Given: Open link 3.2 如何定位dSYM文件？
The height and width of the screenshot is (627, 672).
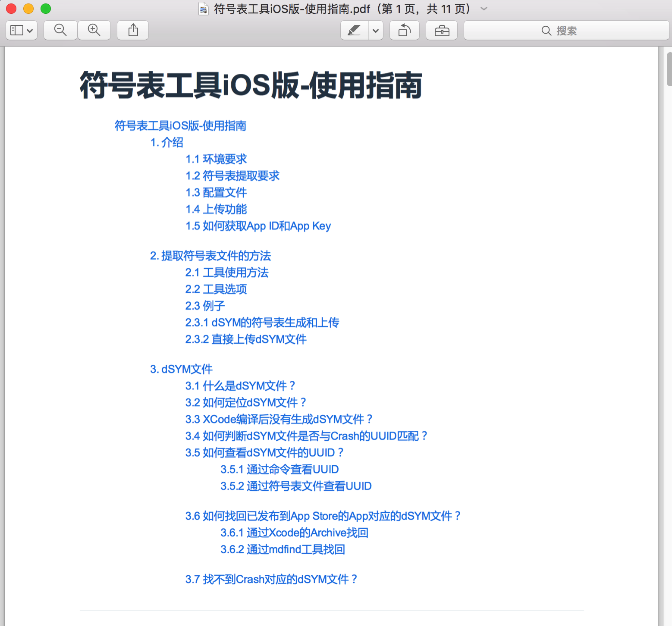Looking at the screenshot, I should [246, 403].
